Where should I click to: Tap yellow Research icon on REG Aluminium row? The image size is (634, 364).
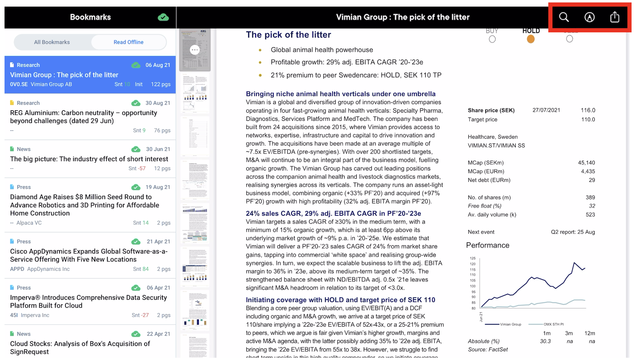pyautogui.click(x=12, y=103)
